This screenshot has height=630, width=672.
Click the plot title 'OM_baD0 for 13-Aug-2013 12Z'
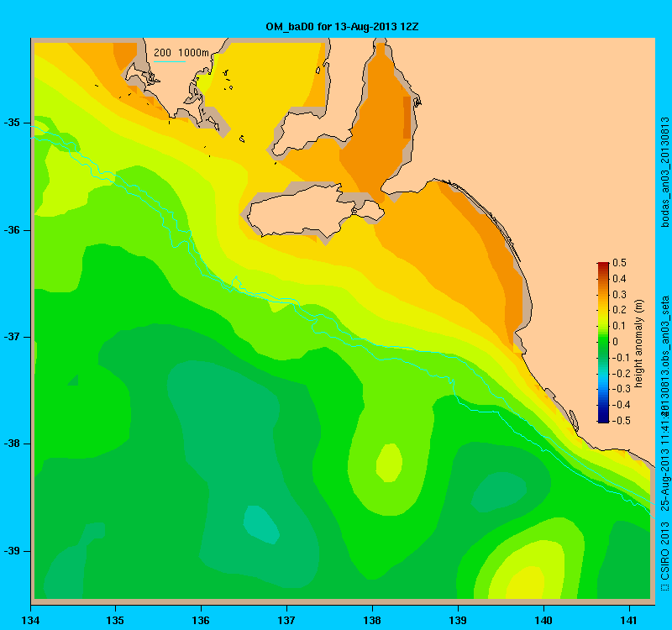pyautogui.click(x=342, y=27)
